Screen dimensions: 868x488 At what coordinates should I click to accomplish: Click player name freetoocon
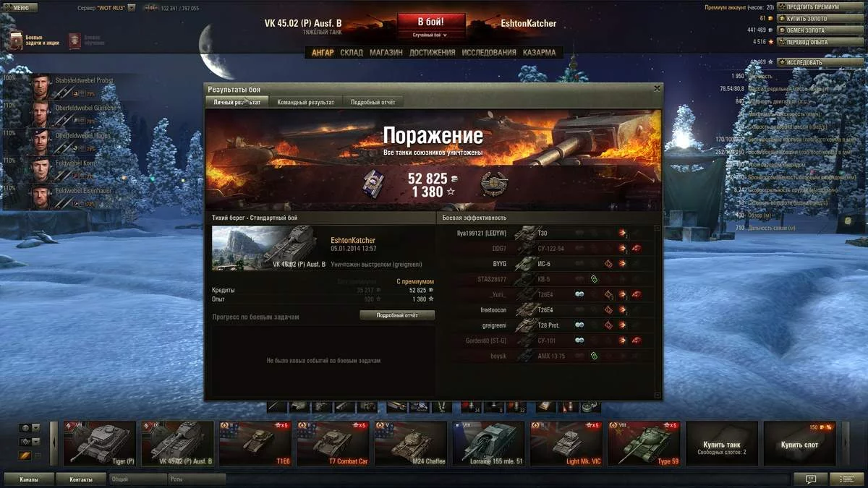pos(493,309)
